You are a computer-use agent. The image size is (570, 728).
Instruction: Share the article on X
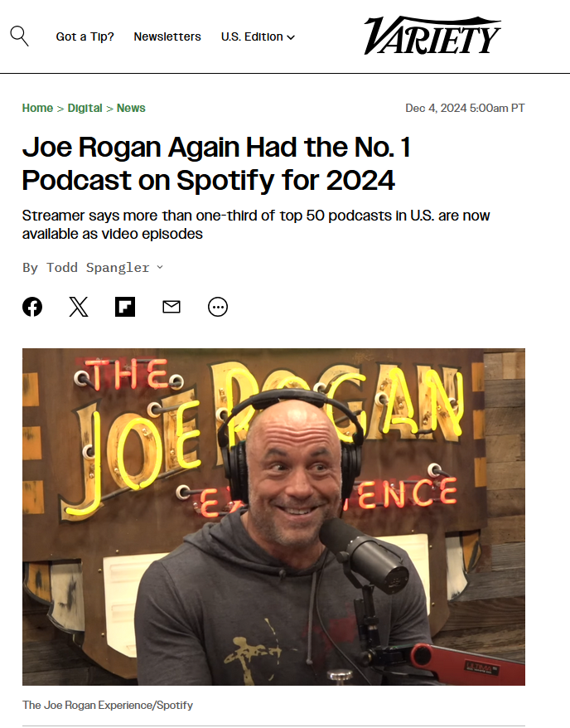tap(79, 307)
